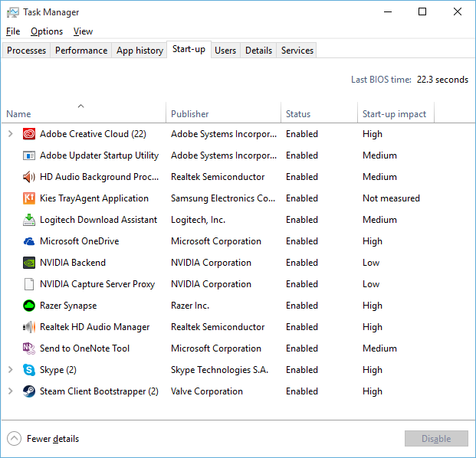This screenshot has height=458, width=476.
Task: Click the Realtek HD Audio Manager icon
Action: click(x=29, y=327)
